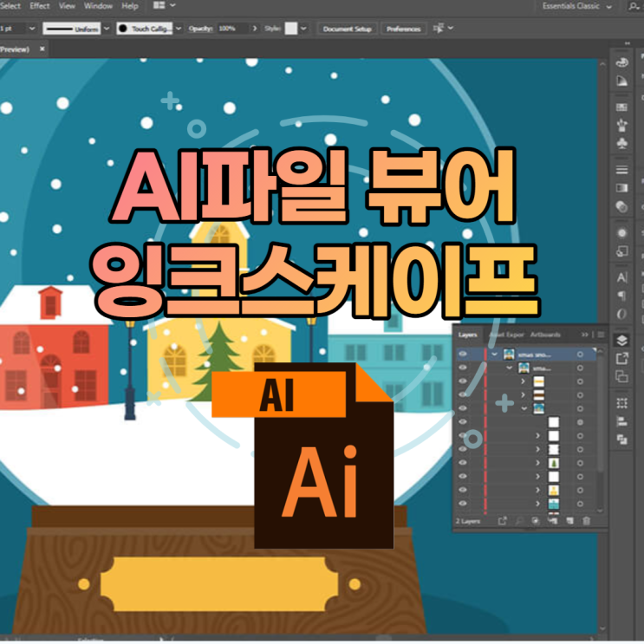
Task: Open the Color panel palette icon
Action: click(621, 62)
